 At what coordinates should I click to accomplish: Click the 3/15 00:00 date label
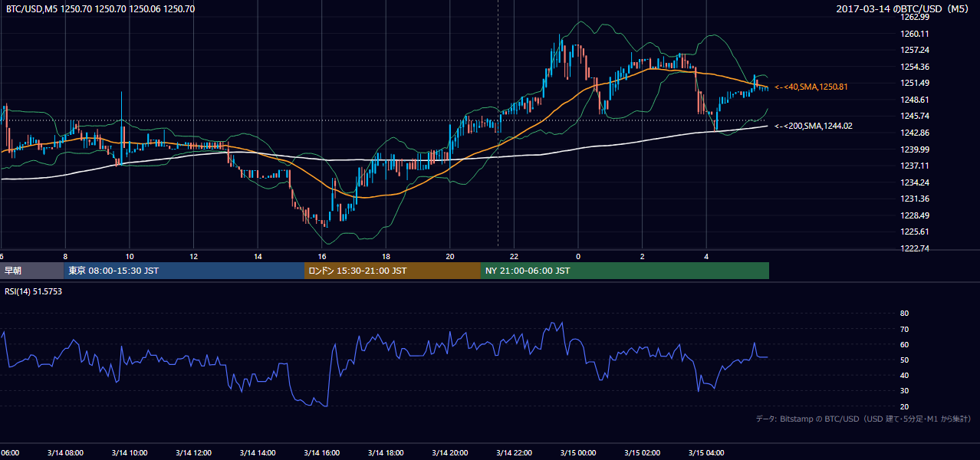pyautogui.click(x=578, y=453)
